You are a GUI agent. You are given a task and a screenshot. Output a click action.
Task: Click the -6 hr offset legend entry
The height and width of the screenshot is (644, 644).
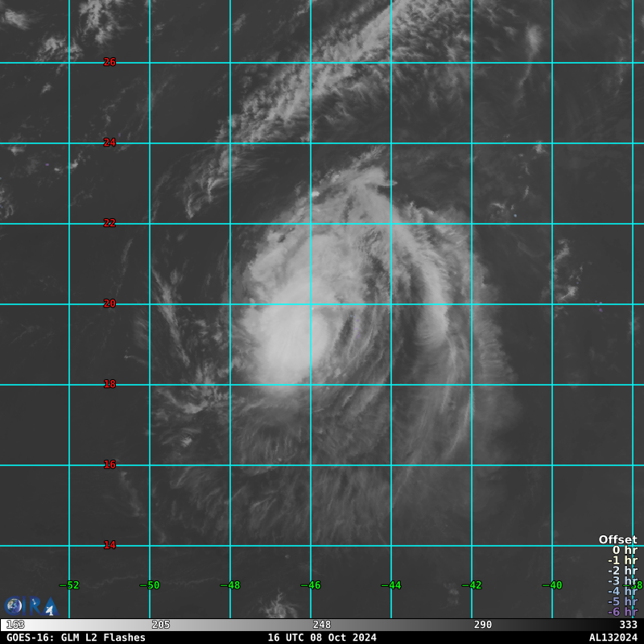[x=622, y=612]
